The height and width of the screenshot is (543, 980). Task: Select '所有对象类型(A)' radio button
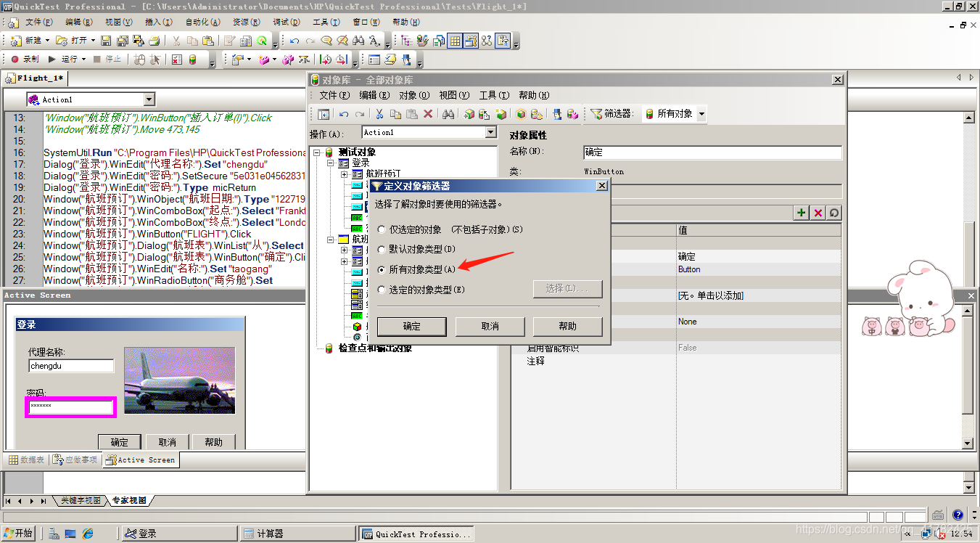pos(382,269)
